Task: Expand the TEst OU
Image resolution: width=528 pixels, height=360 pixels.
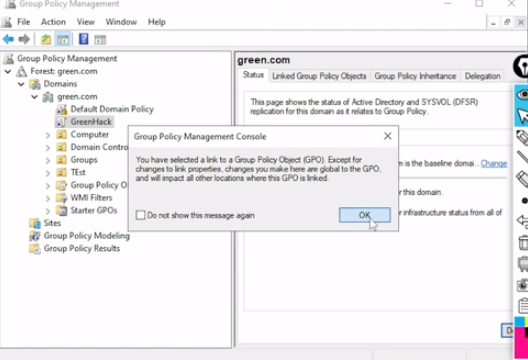Action: 48,173
